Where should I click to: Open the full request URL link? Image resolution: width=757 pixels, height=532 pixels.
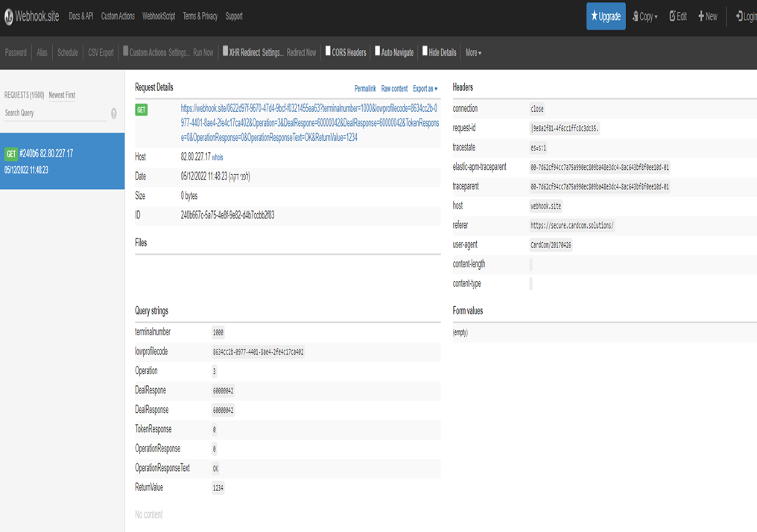click(x=309, y=123)
